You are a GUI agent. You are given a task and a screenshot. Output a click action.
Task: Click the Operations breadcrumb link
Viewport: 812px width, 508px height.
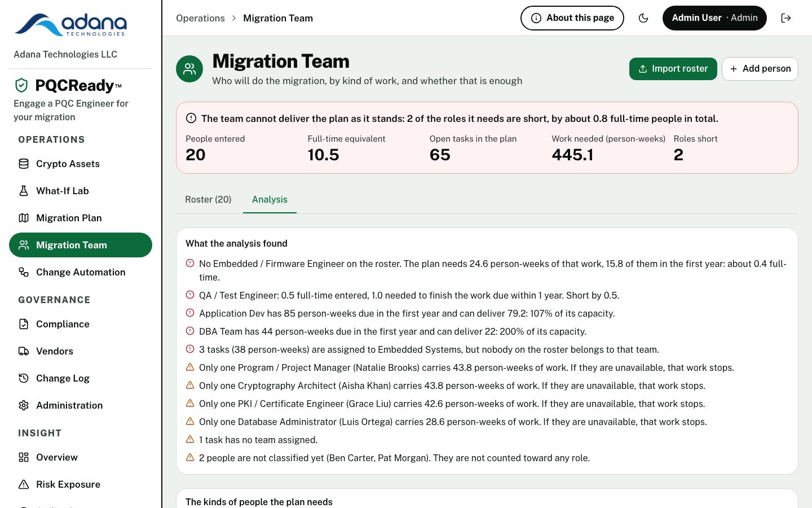click(200, 18)
